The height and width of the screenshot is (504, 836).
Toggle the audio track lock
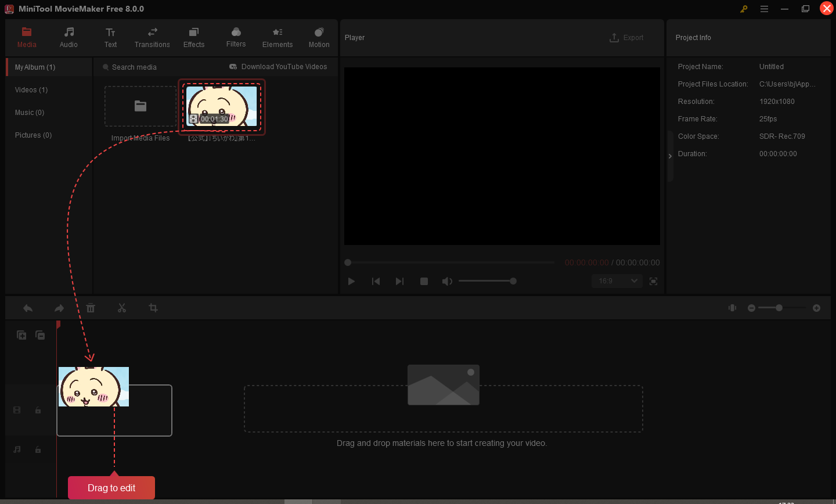click(x=38, y=449)
